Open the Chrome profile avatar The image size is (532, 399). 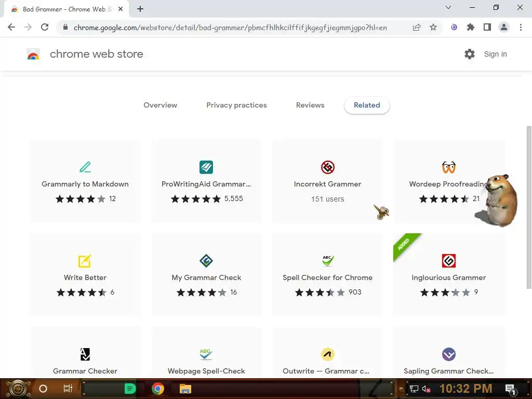click(x=504, y=27)
